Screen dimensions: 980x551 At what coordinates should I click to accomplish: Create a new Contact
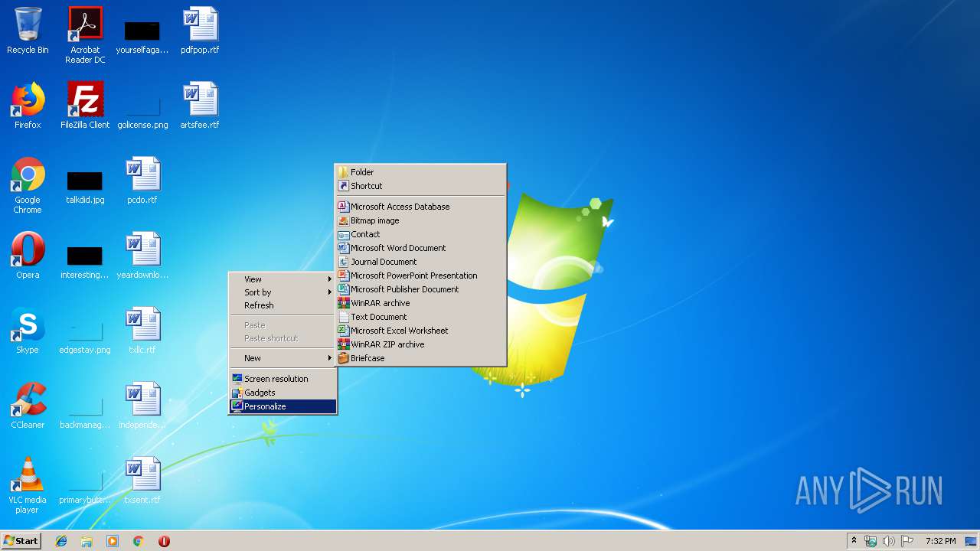420,234
